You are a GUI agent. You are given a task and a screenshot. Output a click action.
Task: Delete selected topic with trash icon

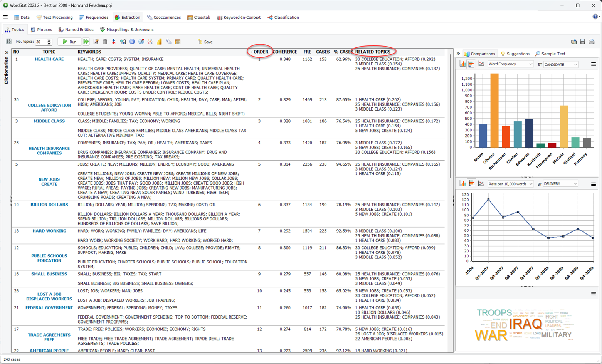(x=105, y=42)
